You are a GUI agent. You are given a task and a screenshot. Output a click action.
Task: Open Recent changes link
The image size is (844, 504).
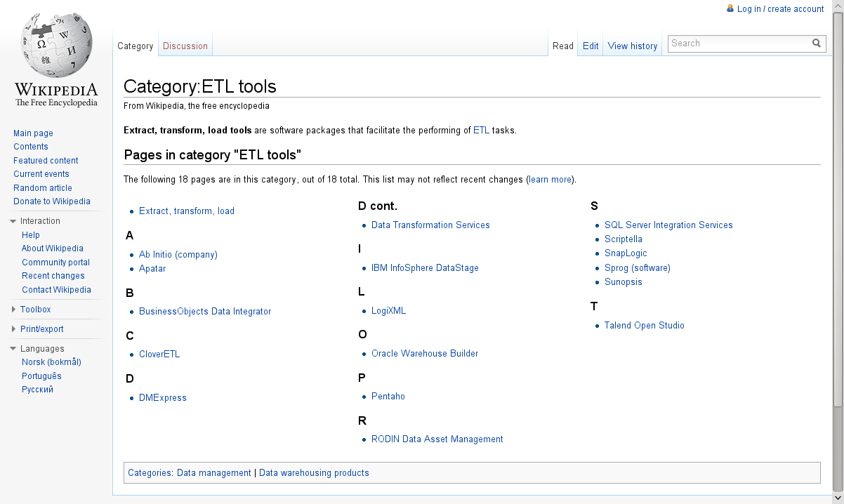point(53,276)
